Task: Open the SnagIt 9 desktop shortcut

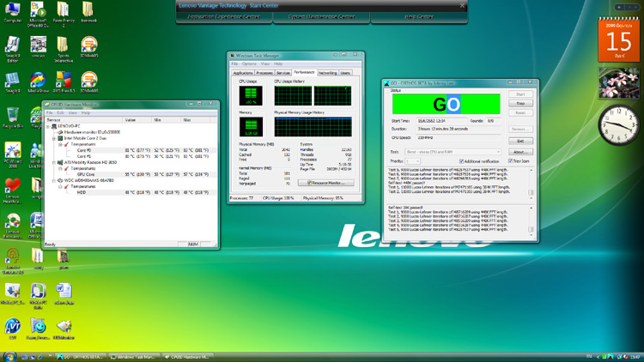Action: (13, 82)
